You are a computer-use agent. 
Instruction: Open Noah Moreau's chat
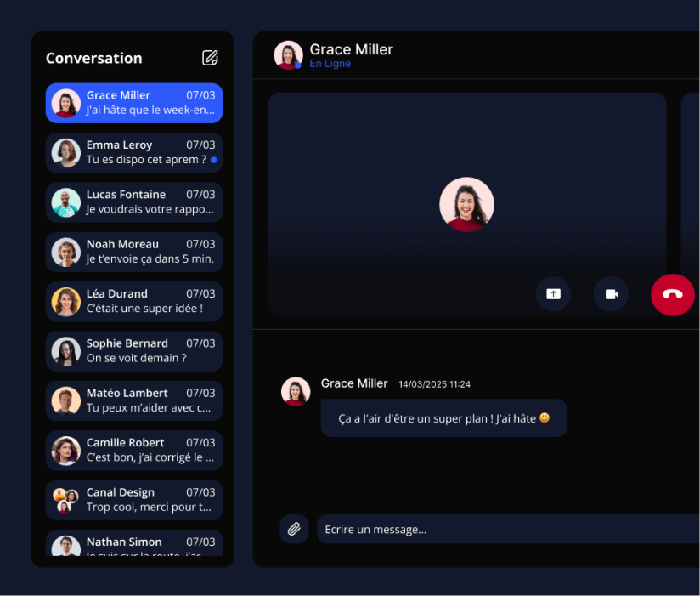(134, 252)
